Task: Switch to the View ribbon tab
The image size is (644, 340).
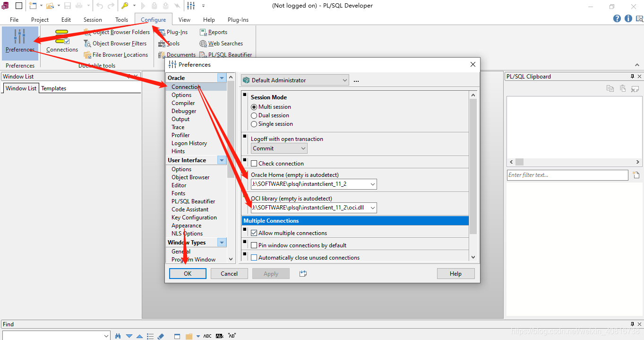Action: click(184, 20)
